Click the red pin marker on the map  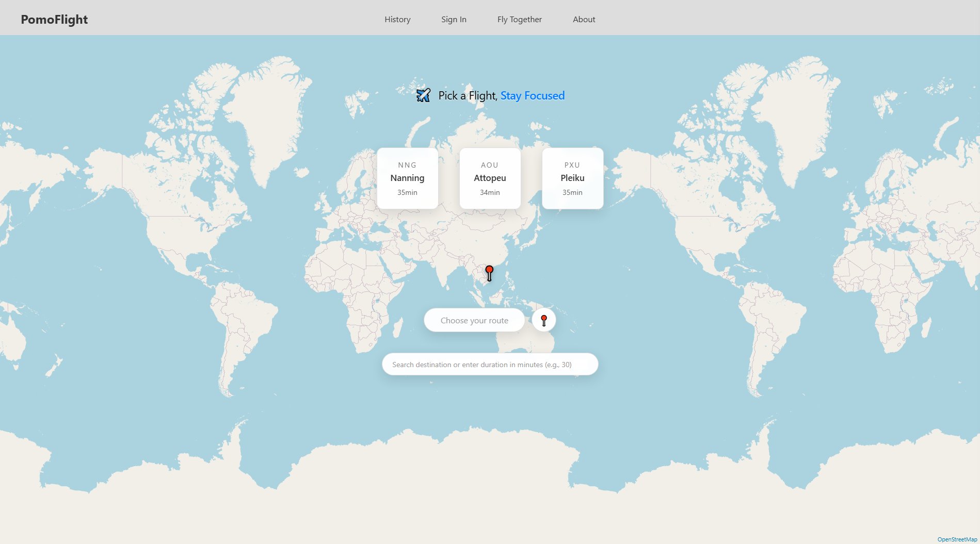pos(489,272)
